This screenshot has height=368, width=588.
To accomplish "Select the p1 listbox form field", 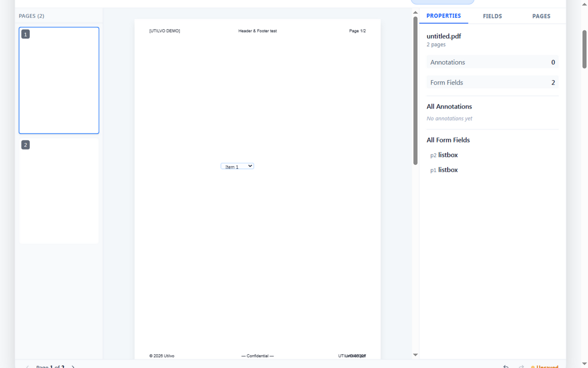I will (492, 170).
